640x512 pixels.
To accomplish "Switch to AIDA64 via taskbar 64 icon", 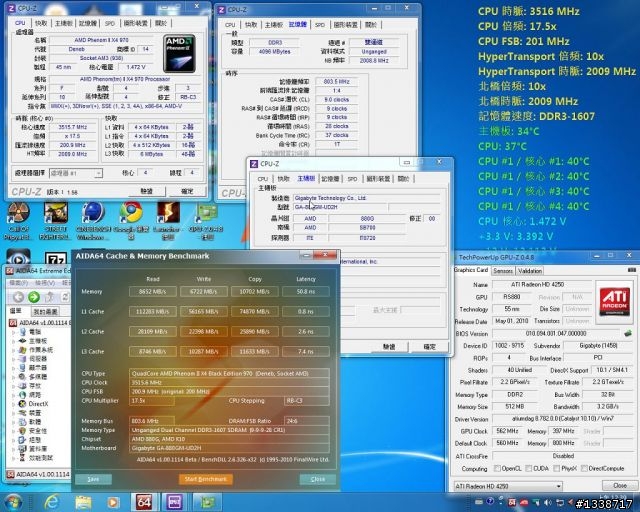I will click(x=144, y=502).
